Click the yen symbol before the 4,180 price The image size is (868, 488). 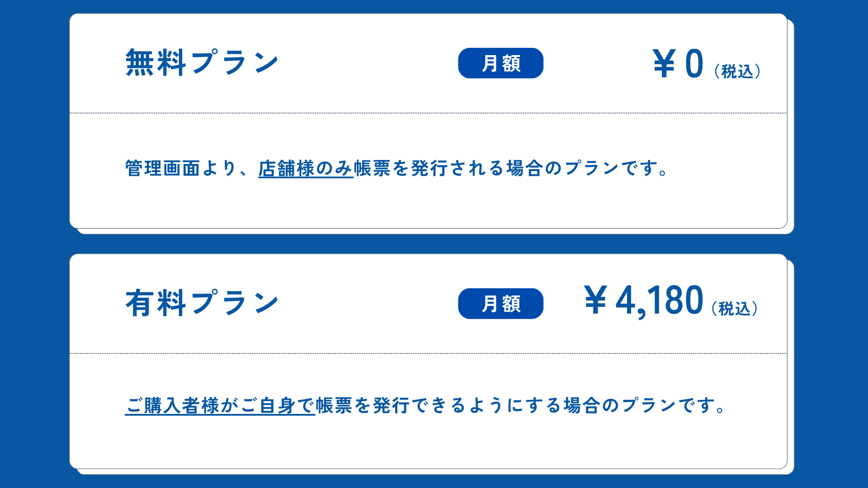pos(595,300)
